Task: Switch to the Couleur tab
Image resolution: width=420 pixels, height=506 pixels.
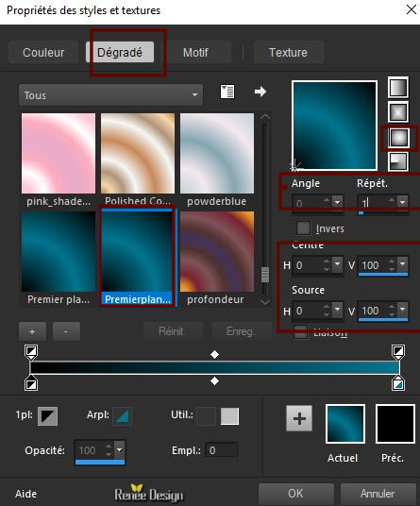Action: [x=43, y=52]
